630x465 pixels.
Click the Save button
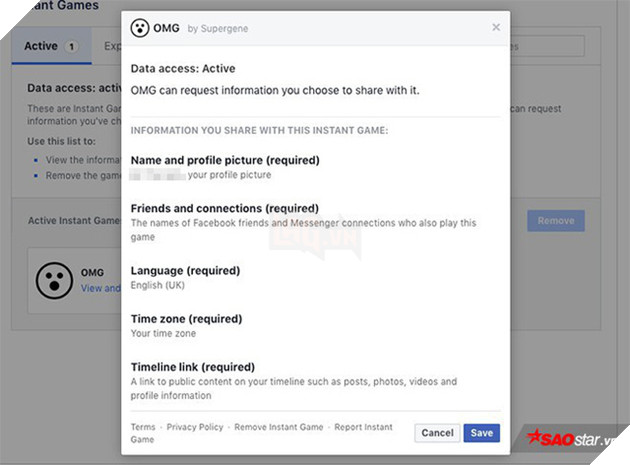point(481,433)
